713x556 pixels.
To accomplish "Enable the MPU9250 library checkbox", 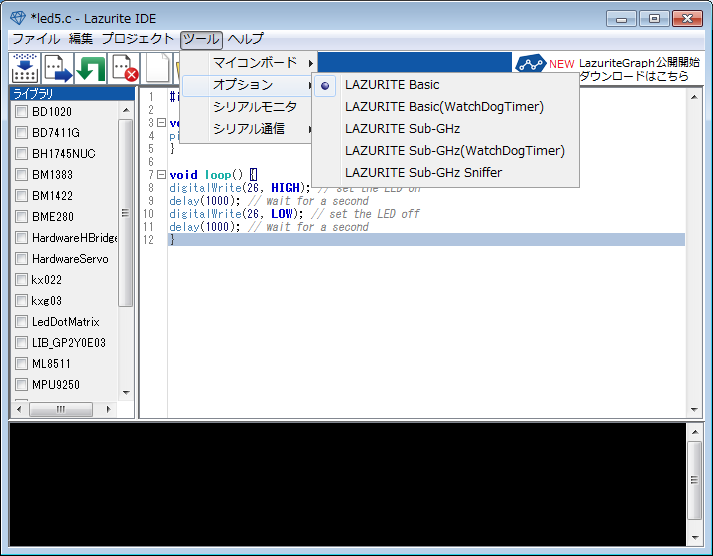I will 21,385.
